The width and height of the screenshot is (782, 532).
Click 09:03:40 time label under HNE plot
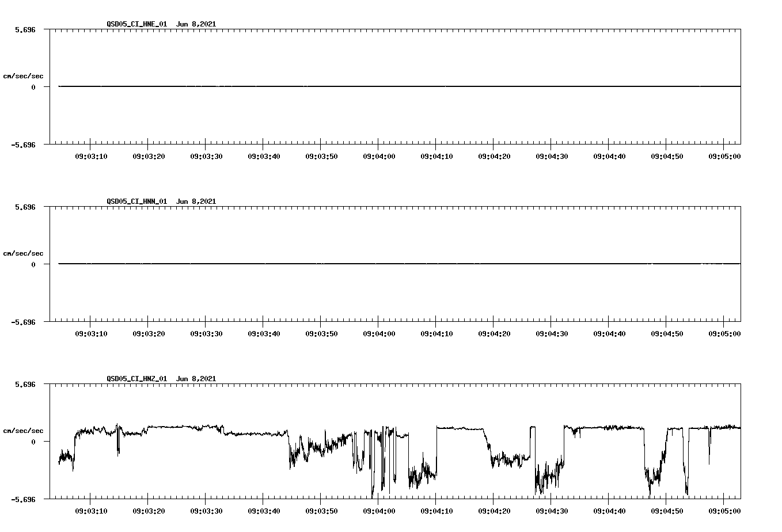click(264, 157)
